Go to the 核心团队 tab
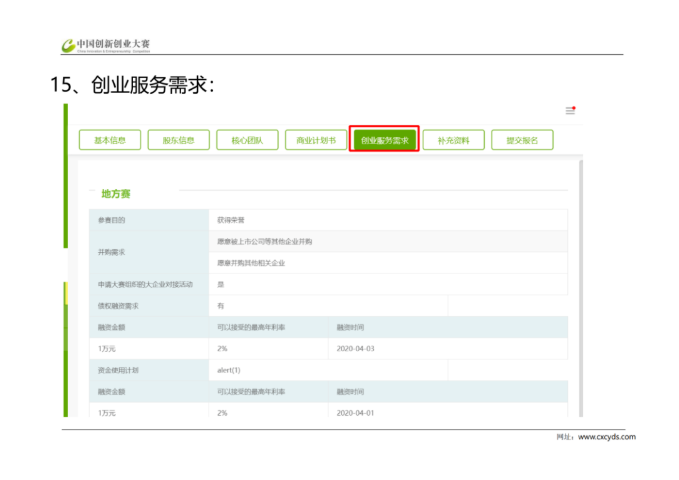Viewport: 679px width, 480px height. [x=247, y=140]
